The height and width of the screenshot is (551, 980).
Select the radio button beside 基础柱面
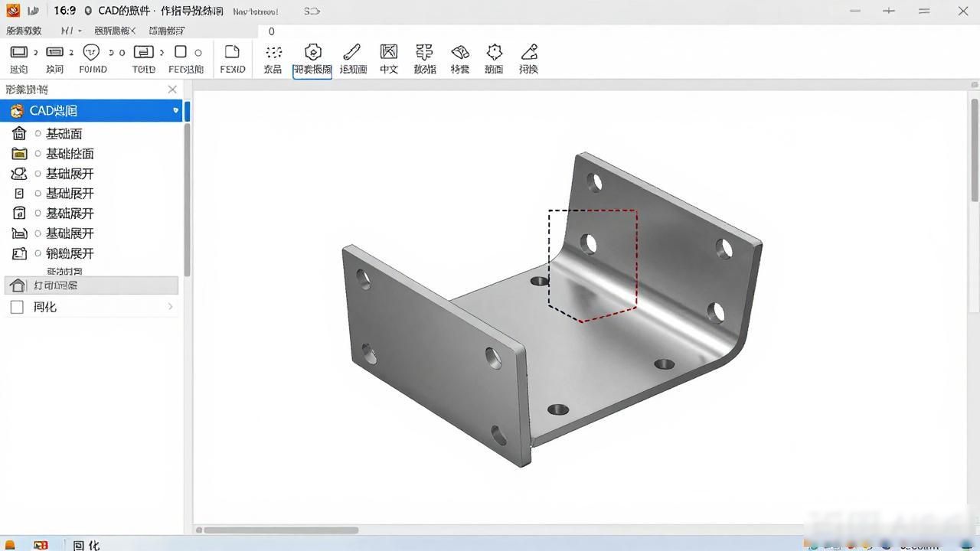[x=38, y=154]
